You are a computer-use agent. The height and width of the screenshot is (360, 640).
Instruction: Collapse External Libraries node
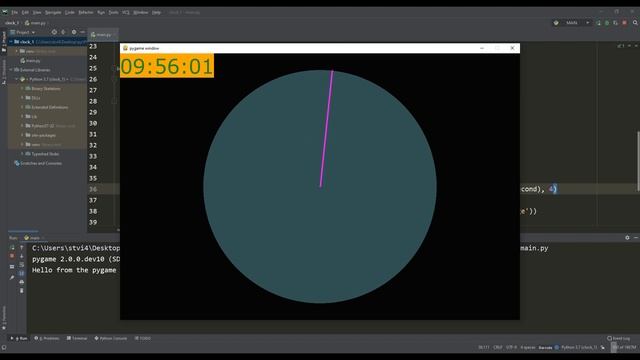click(11, 70)
